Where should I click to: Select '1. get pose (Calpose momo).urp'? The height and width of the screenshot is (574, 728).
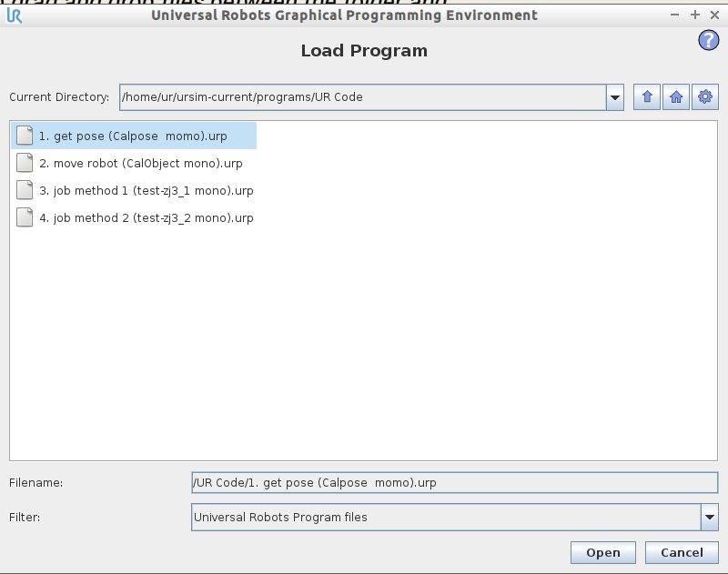coord(134,136)
